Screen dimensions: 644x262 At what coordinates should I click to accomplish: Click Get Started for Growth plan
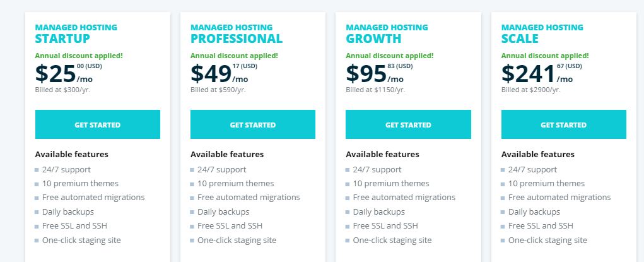(x=408, y=124)
